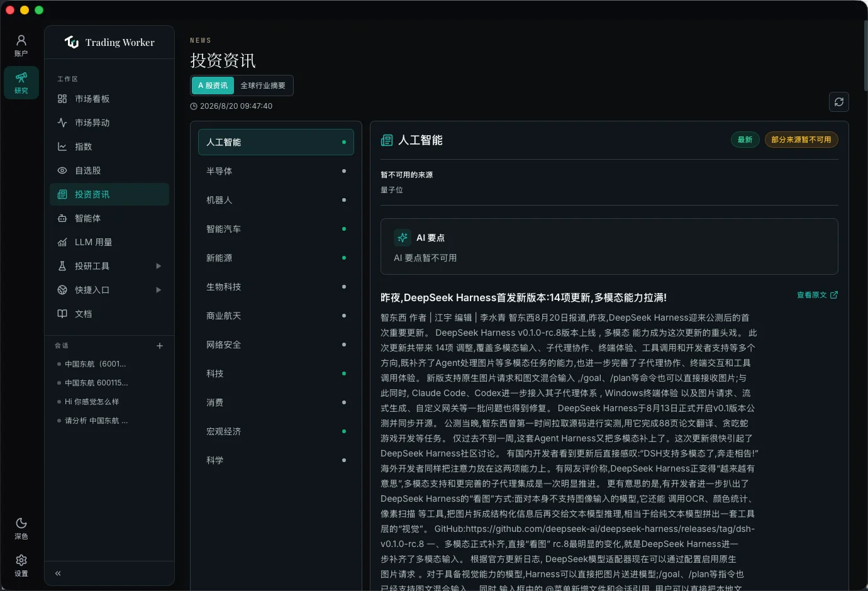Select the 消费 category
This screenshot has height=591, width=868.
tap(276, 402)
